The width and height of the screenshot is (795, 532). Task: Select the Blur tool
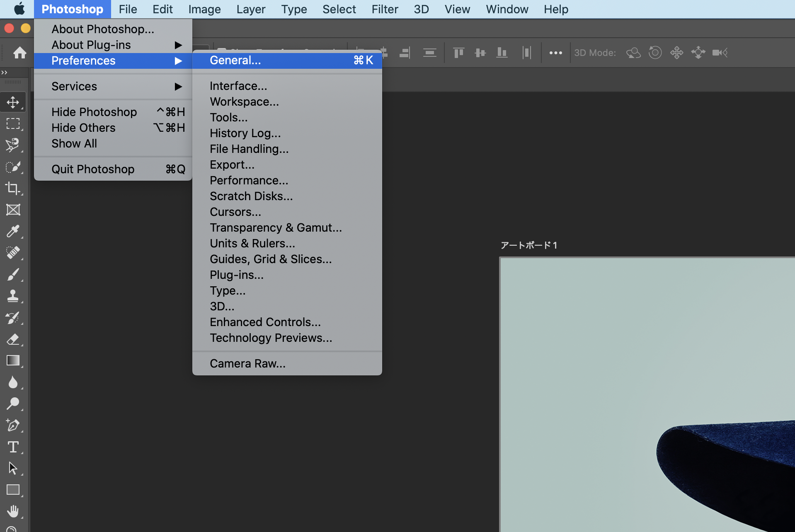click(x=13, y=382)
